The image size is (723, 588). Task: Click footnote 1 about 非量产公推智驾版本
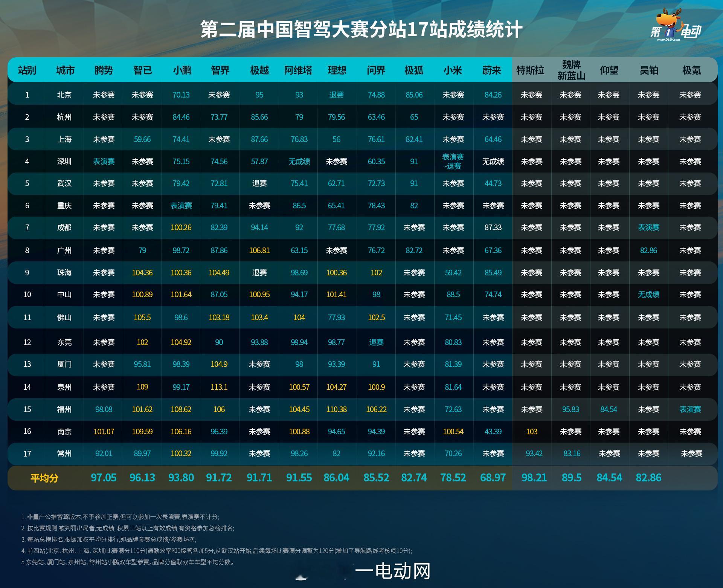[120, 517]
